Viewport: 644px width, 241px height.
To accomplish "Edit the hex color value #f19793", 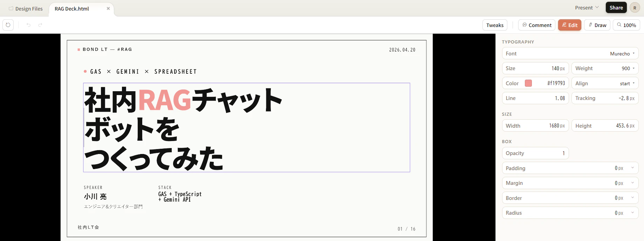I will (556, 83).
